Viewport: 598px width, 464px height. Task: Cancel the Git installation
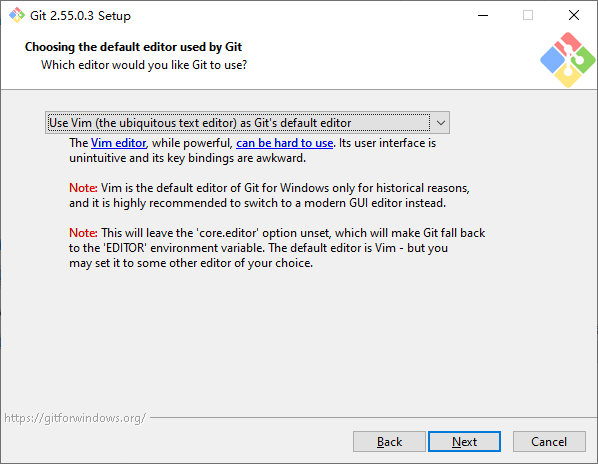pos(549,442)
